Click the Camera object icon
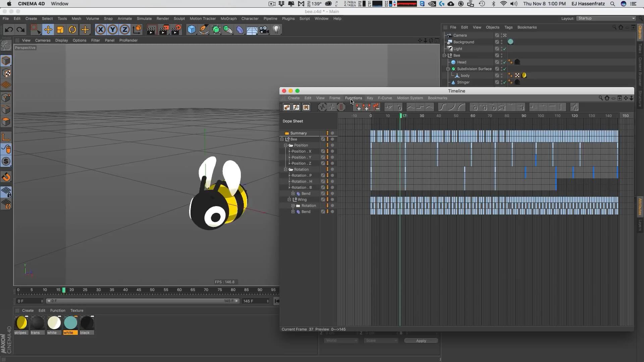This screenshot has height=362, width=644. [264, 30]
